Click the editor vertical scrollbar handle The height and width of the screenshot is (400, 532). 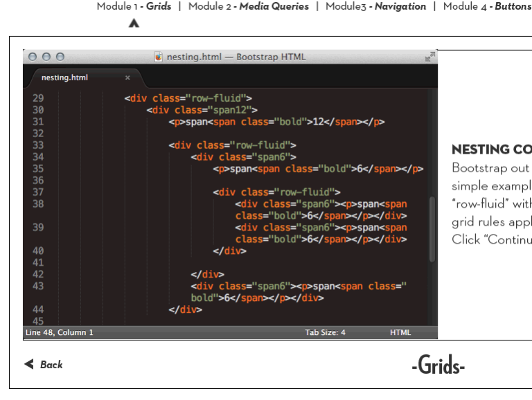tap(432, 229)
